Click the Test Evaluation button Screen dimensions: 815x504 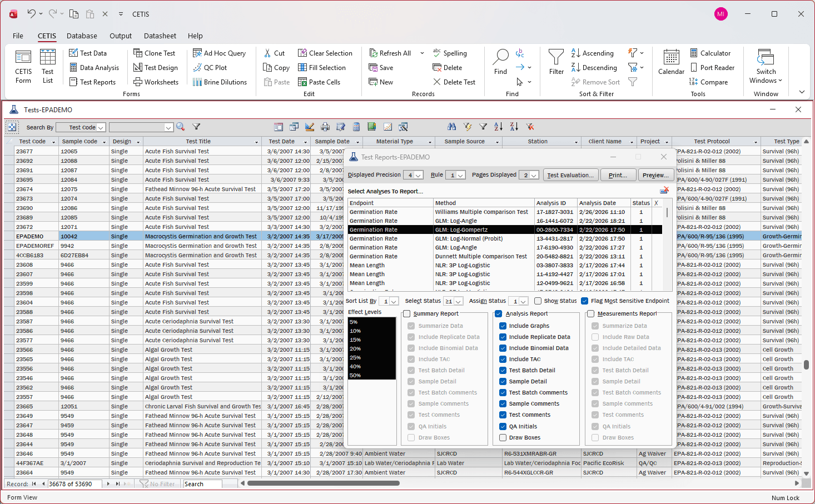pyautogui.click(x=570, y=175)
